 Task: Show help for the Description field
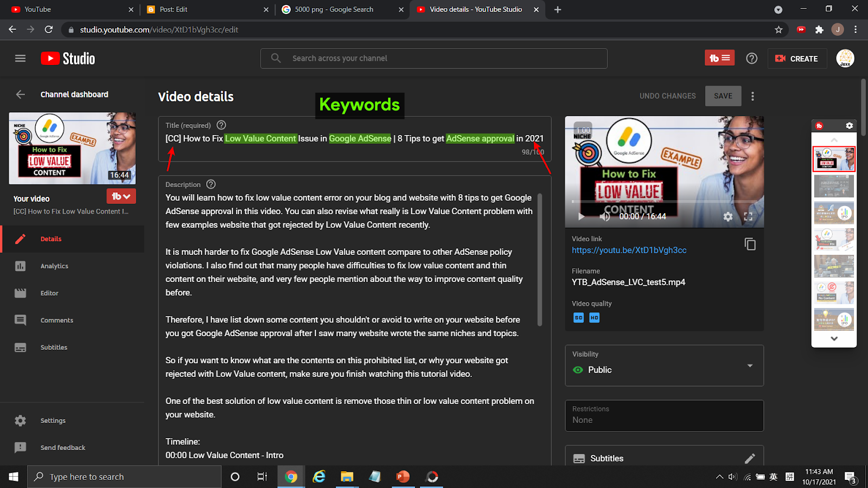point(211,184)
